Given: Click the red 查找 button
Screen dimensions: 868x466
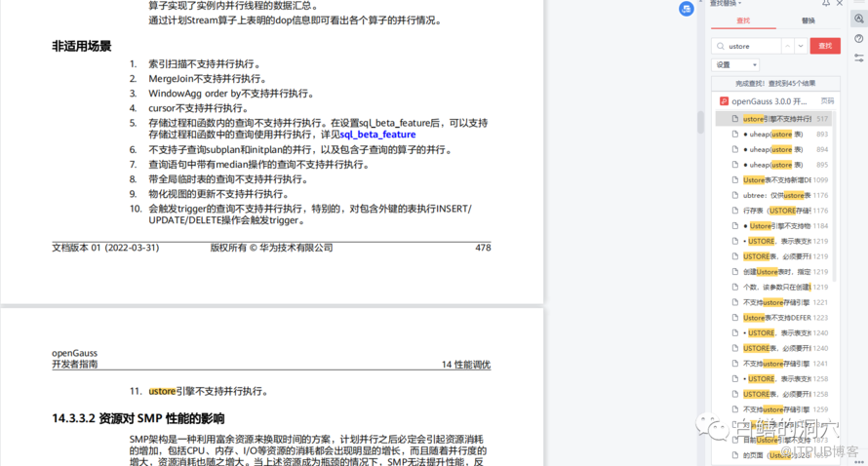Looking at the screenshot, I should click(825, 46).
